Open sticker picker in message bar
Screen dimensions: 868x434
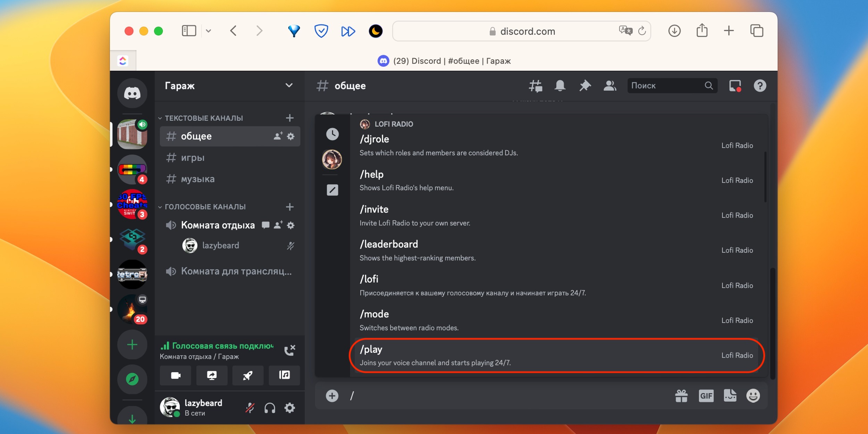730,396
